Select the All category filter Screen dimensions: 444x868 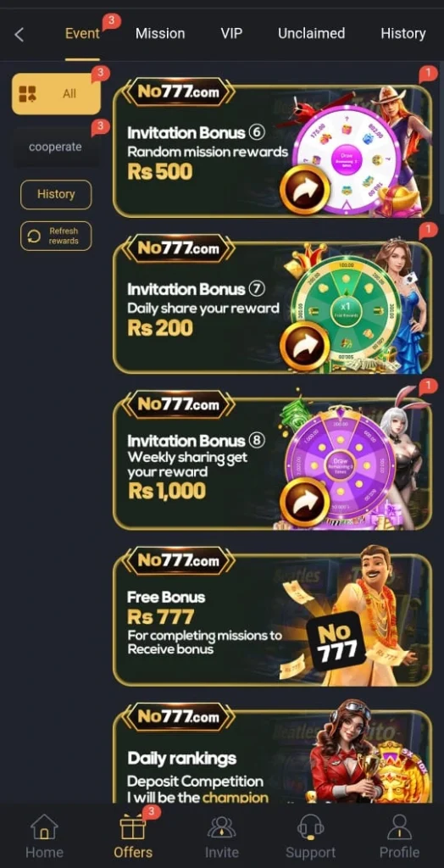tap(57, 93)
